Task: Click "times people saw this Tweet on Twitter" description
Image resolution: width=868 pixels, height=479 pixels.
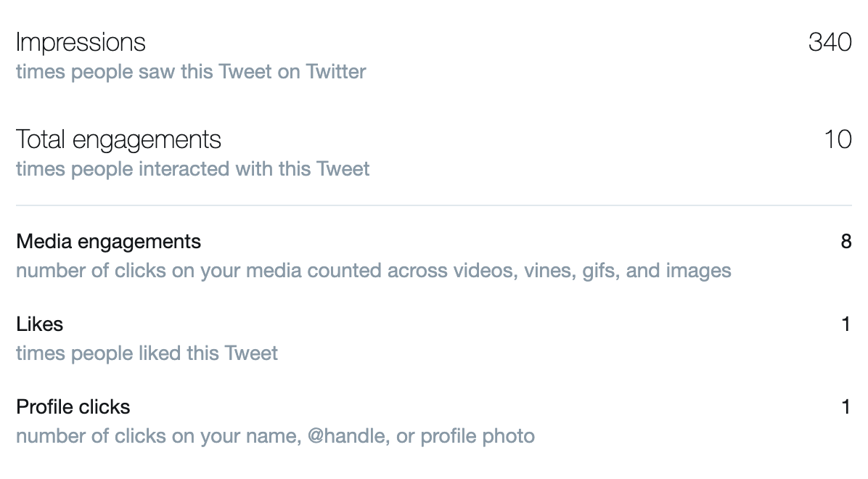Action: coord(191,72)
